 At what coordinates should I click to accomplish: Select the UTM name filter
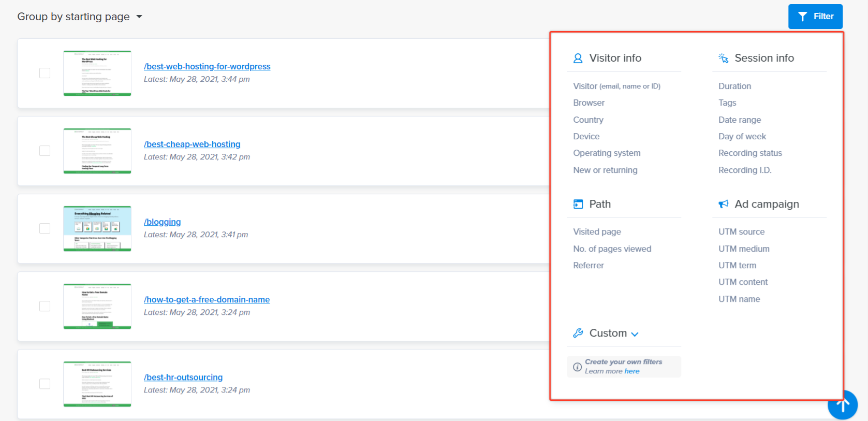739,299
